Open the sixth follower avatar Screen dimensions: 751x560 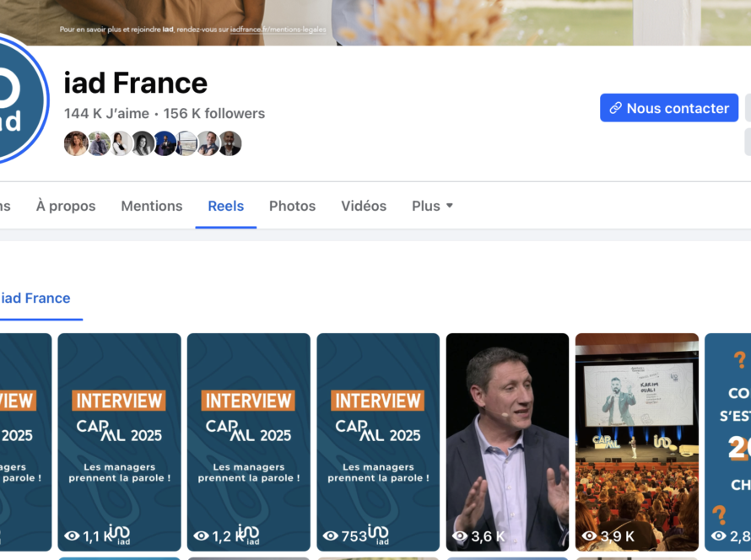pyautogui.click(x=186, y=143)
